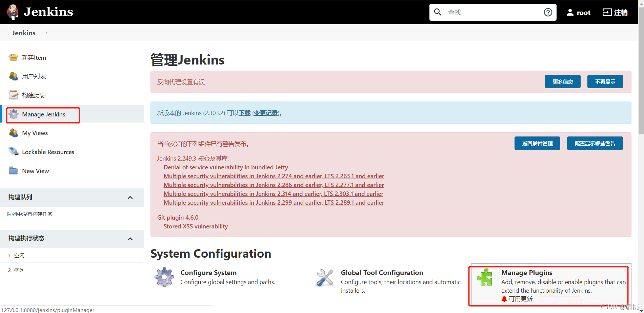Click the 新建Item box icon
The image size is (644, 313).
click(14, 57)
